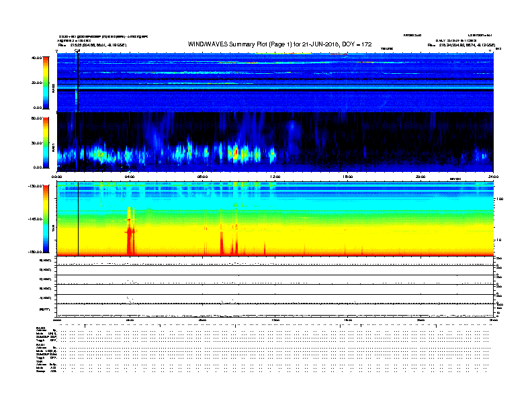Click the '30.00' label of second color scale
The height and width of the screenshot is (411, 532).
point(36,143)
